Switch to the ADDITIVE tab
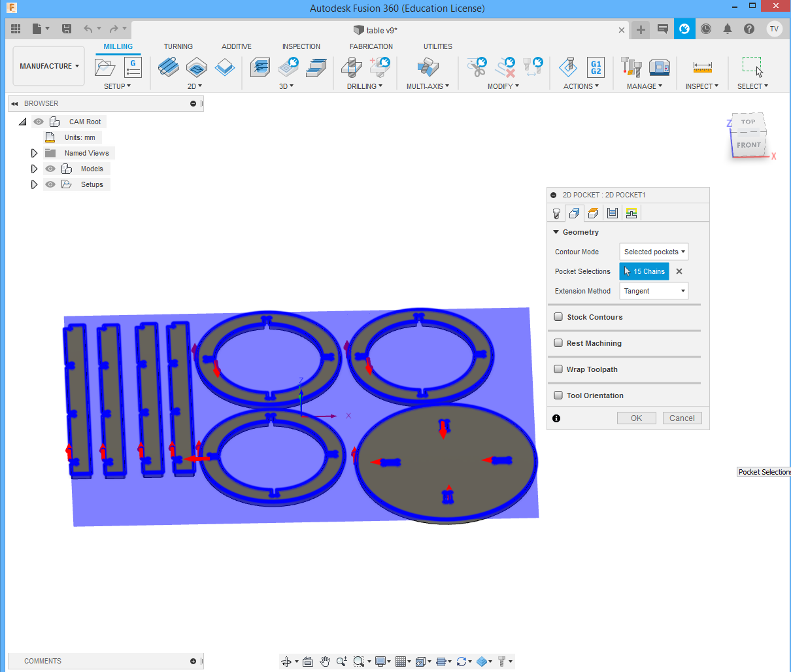Viewport: 791px width, 672px height. coord(237,46)
